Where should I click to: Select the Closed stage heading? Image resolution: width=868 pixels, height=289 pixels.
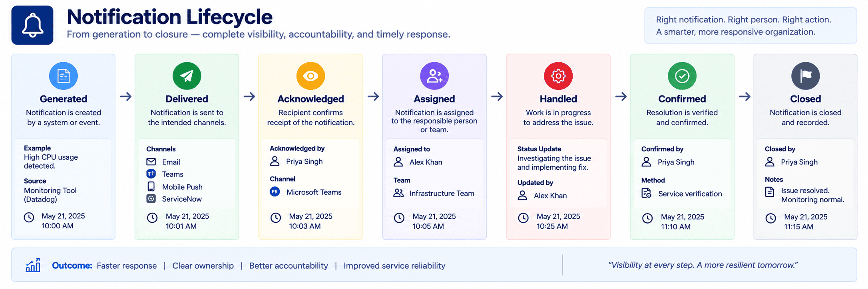click(x=806, y=99)
